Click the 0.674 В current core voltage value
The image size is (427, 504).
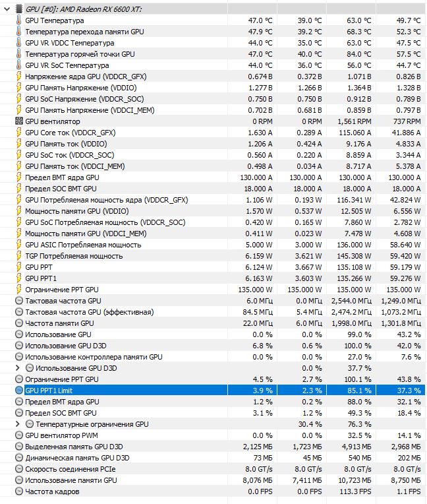click(260, 77)
